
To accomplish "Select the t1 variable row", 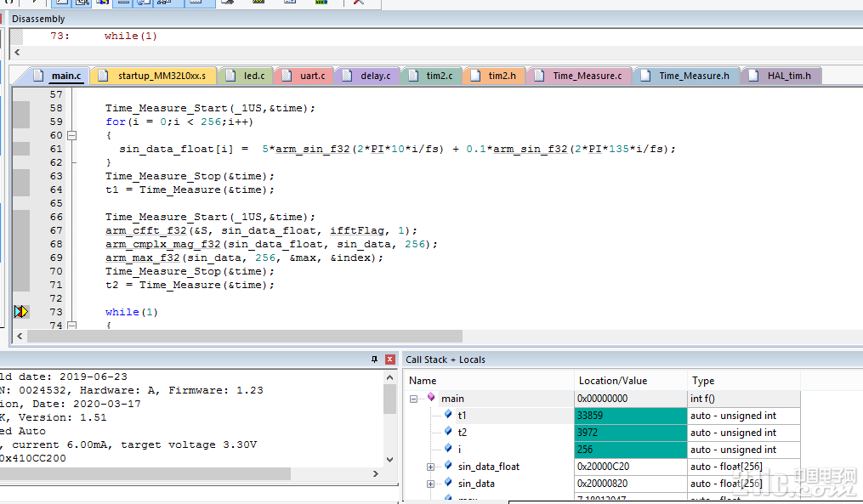I will (603, 416).
